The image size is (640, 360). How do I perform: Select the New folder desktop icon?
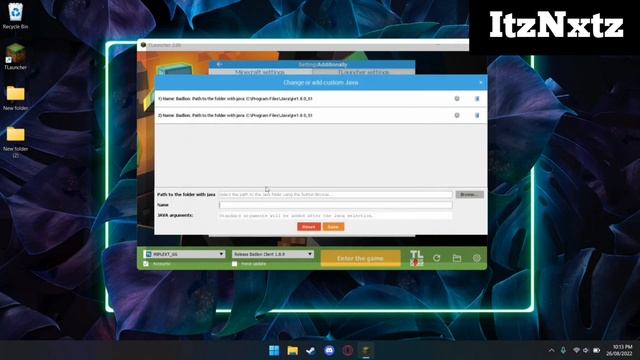16,98
